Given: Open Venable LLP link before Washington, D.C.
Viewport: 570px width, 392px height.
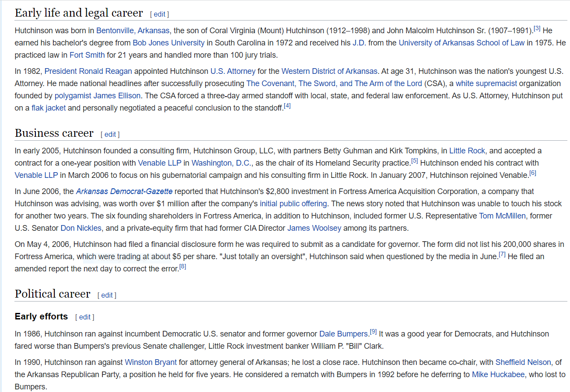Looking at the screenshot, I should tap(160, 163).
